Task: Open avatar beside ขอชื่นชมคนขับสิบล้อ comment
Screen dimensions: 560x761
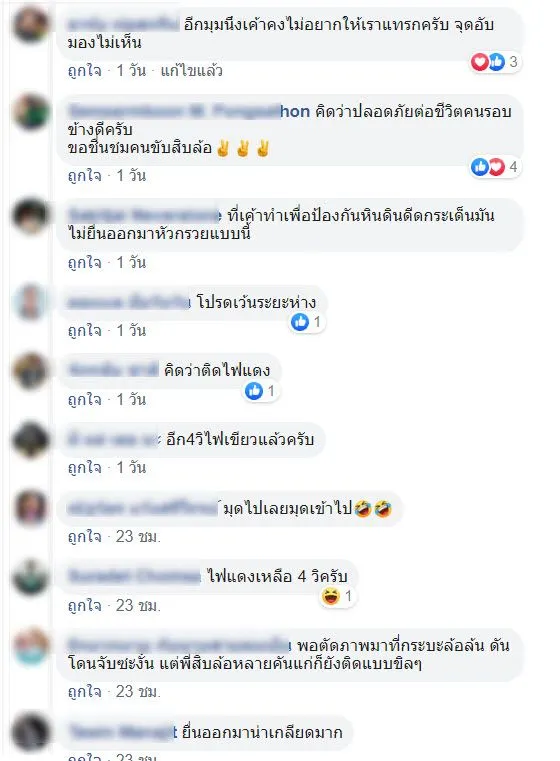Action: tap(31, 112)
